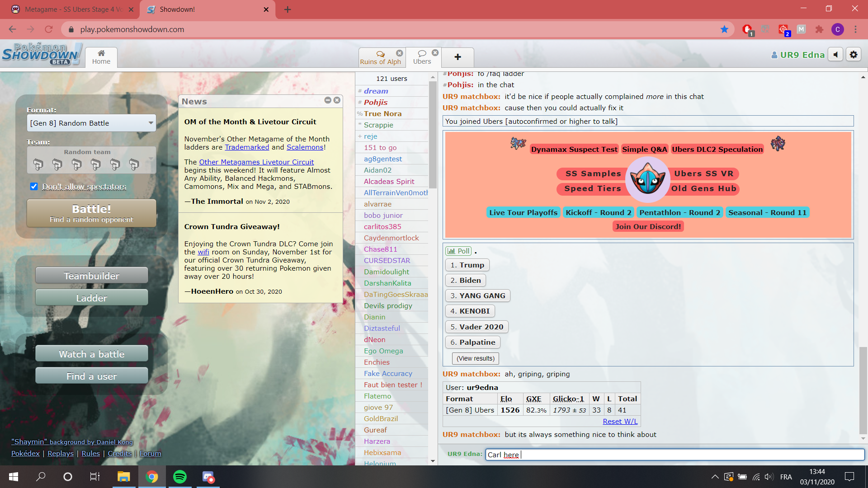Open Simple Q&A link
The height and width of the screenshot is (488, 868).
[644, 150]
